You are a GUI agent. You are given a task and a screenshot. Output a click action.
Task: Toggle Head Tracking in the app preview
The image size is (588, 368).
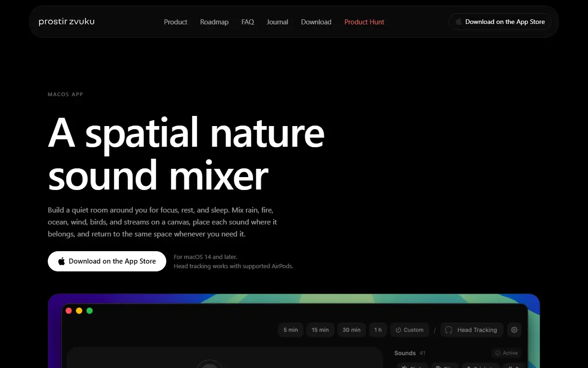click(472, 330)
